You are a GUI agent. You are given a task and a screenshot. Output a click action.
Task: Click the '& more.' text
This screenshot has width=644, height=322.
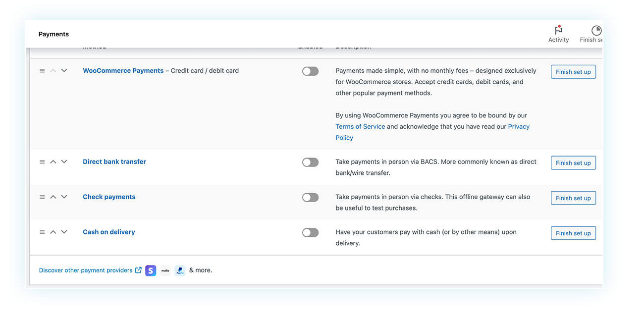201,270
